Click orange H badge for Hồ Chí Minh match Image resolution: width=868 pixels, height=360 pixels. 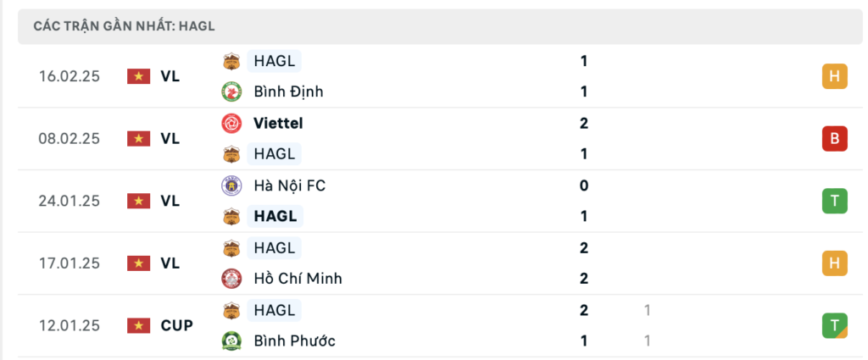point(834,263)
